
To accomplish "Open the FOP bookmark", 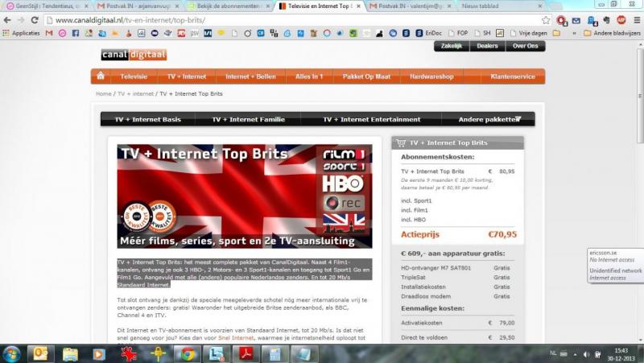I will click(x=458, y=33).
